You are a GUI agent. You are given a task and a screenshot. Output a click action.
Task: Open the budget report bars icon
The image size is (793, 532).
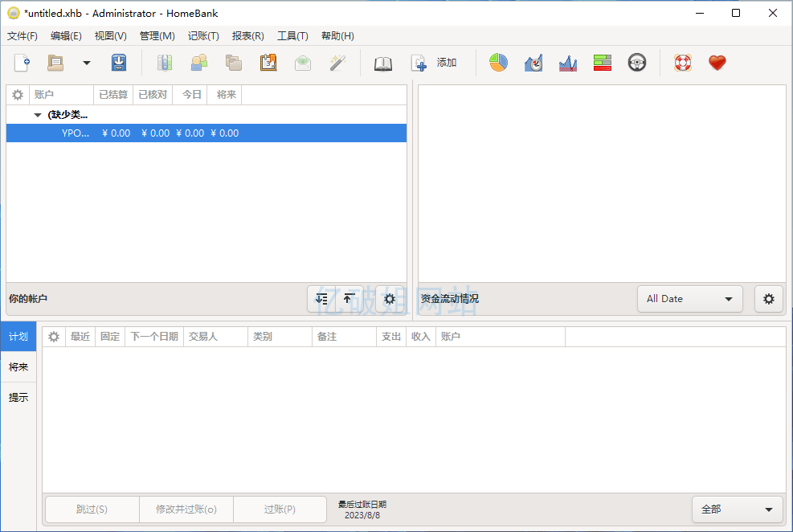(603, 63)
